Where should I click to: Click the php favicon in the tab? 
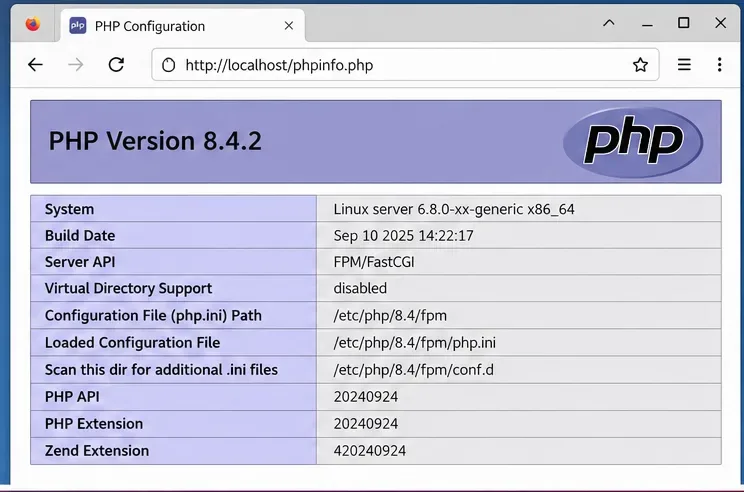click(78, 26)
